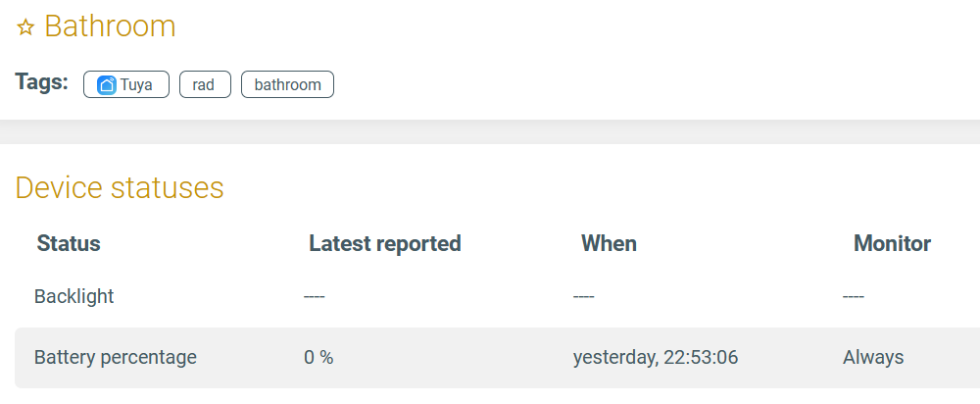Click the Device statuses heading
This screenshot has width=980, height=404.
[120, 186]
